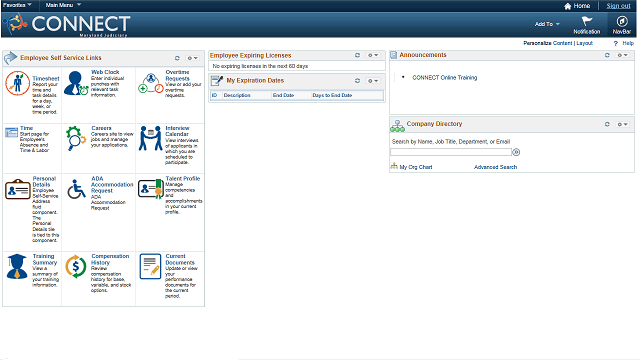Click the Training Summary link text

(45, 259)
